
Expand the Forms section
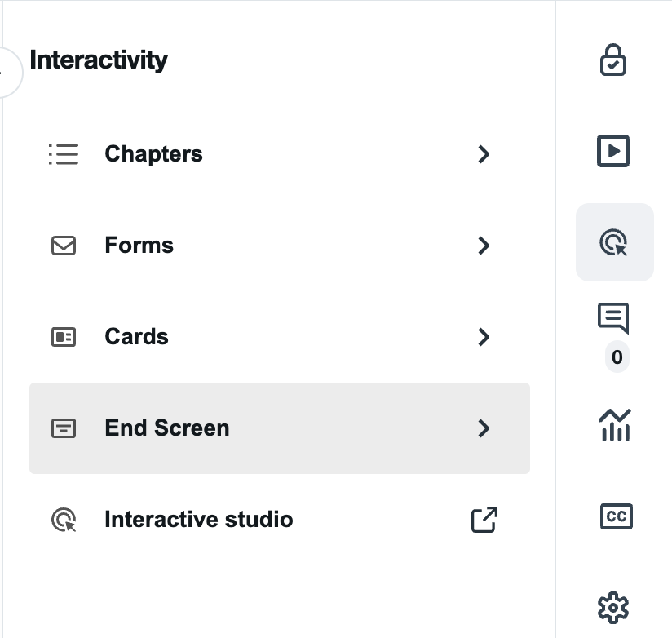pos(484,246)
